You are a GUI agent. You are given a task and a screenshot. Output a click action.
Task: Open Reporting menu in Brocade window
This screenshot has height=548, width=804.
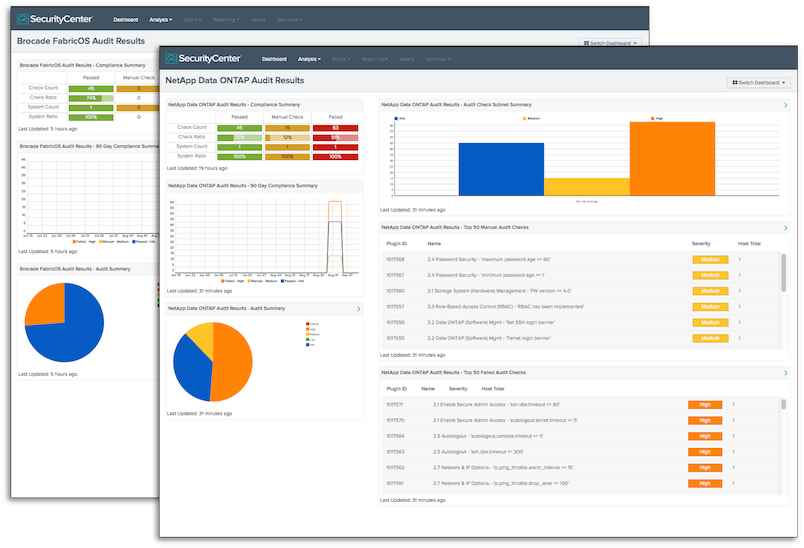[226, 19]
